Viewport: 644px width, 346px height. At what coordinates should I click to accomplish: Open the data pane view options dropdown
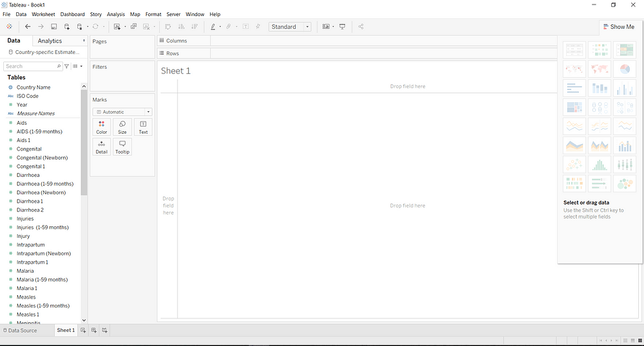point(77,66)
